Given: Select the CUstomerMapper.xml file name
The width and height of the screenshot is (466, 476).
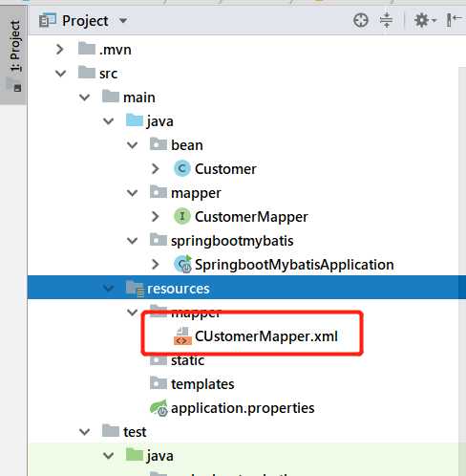Looking at the screenshot, I should tap(266, 336).
